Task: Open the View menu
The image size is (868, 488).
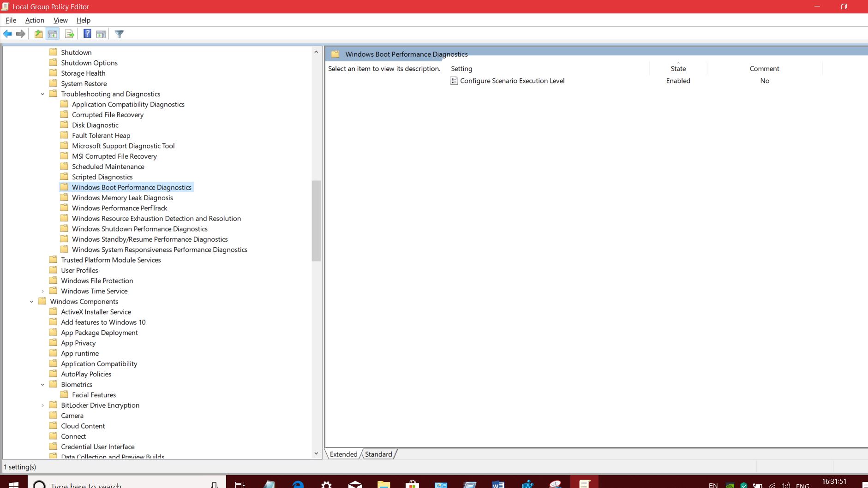Action: tap(60, 20)
